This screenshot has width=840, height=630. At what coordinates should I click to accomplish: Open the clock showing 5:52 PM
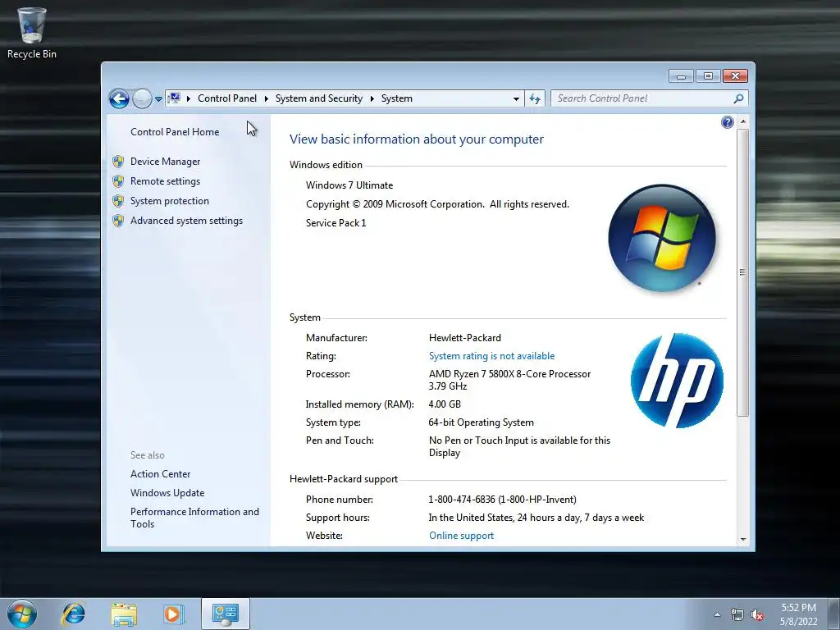(x=798, y=614)
